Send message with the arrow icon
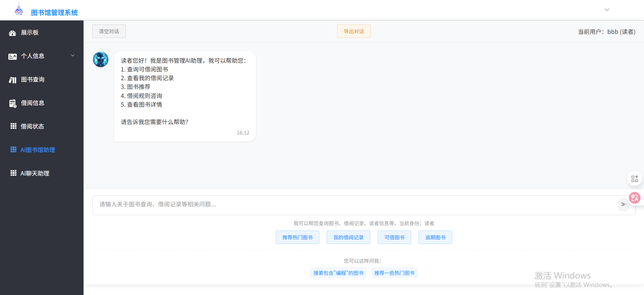Image resolution: width=644 pixels, height=295 pixels. tap(623, 204)
